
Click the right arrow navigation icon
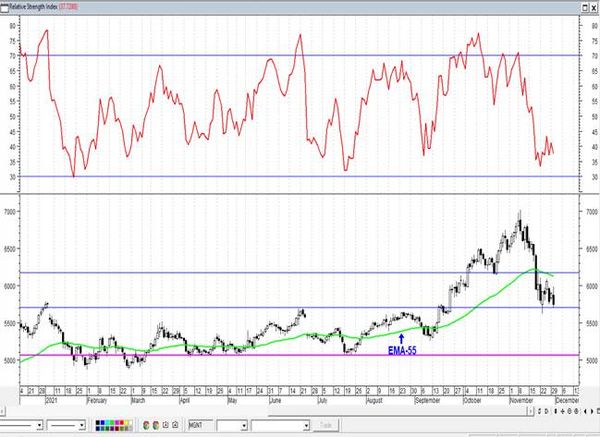(592, 411)
